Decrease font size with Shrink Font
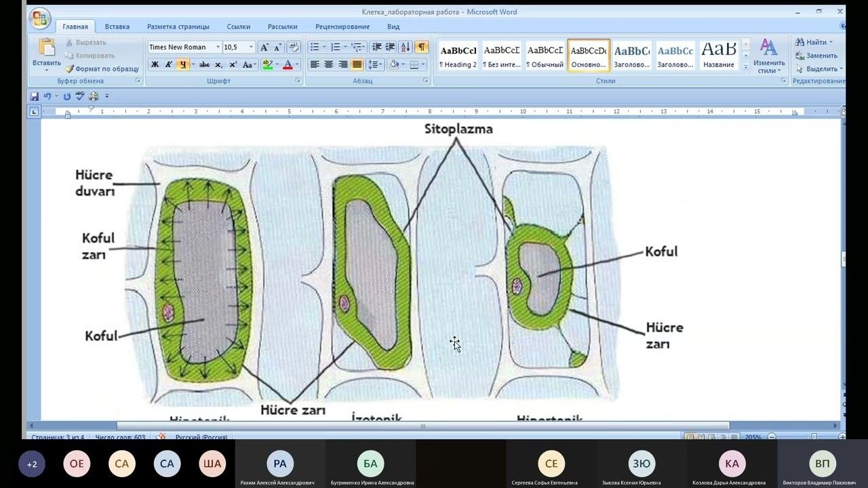Screen dimensions: 868x488 277,47
